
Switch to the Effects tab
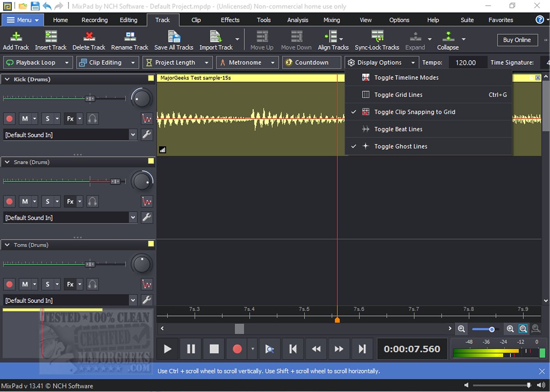pyautogui.click(x=230, y=20)
